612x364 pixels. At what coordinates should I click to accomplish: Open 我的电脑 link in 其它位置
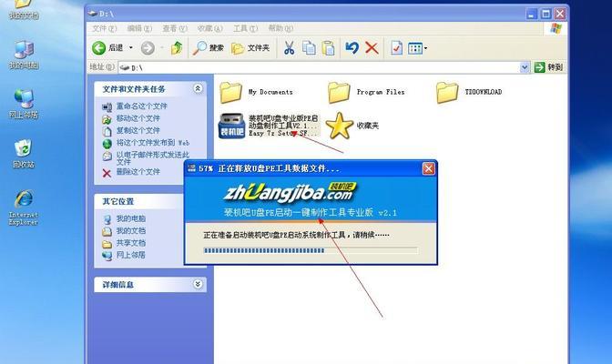[131, 218]
